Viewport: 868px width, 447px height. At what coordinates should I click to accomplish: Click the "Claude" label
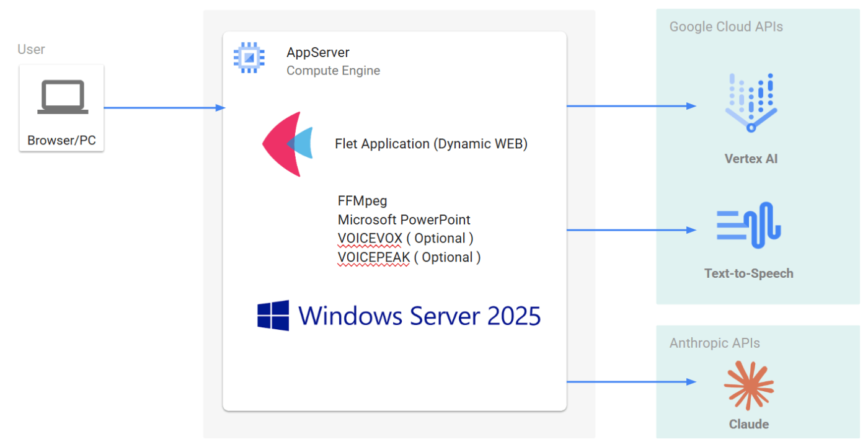pos(749,425)
